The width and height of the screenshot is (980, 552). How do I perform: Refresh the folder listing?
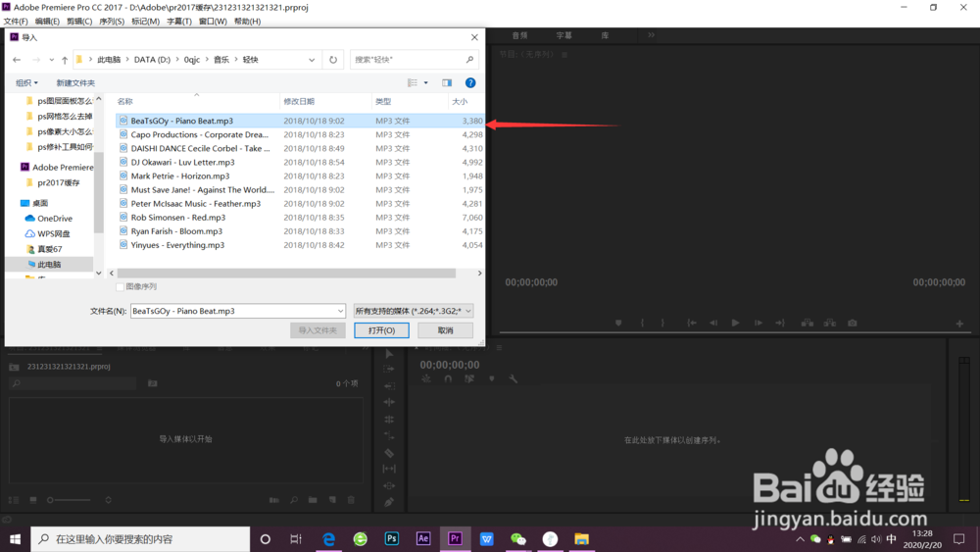coord(333,60)
